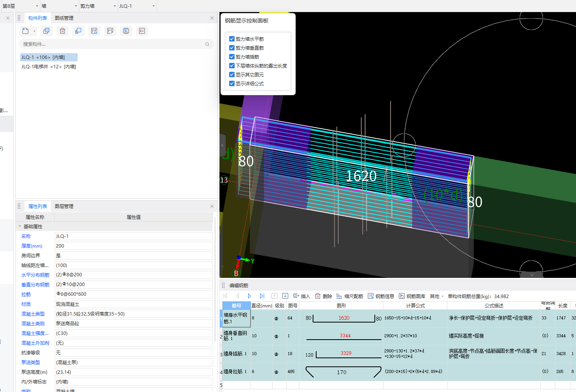The image size is (576, 392).
Task: Click the save component to library icon
Action: pos(94,31)
